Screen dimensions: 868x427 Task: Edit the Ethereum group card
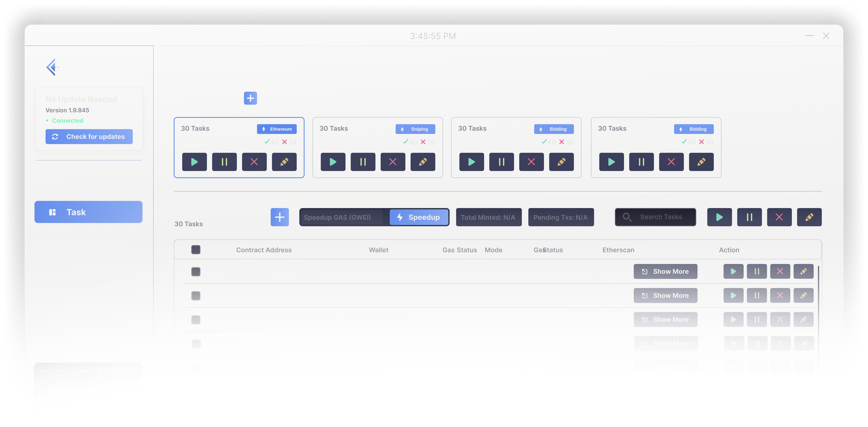point(284,162)
